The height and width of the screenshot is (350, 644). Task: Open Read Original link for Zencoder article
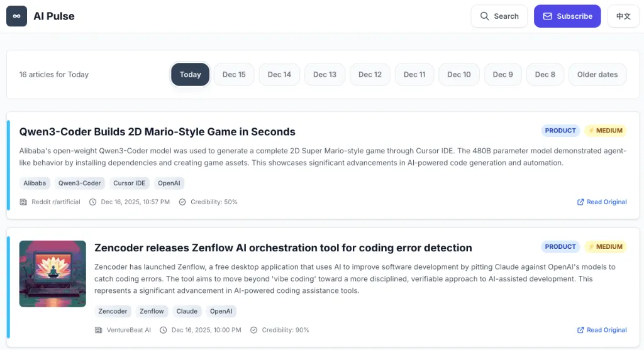602,330
